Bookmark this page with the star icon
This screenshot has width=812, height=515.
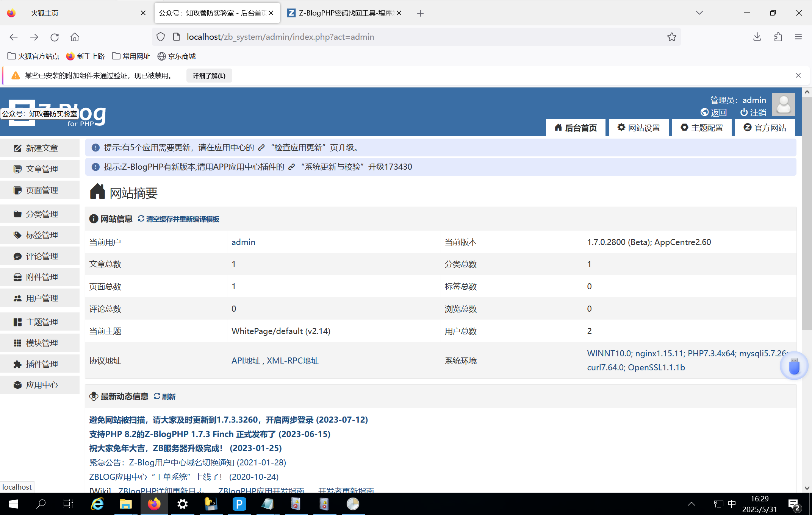(671, 37)
